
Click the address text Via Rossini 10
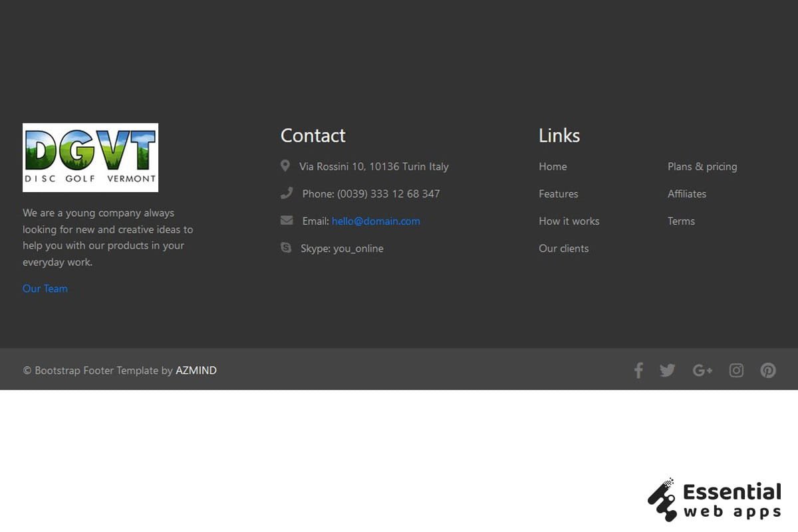374,167
